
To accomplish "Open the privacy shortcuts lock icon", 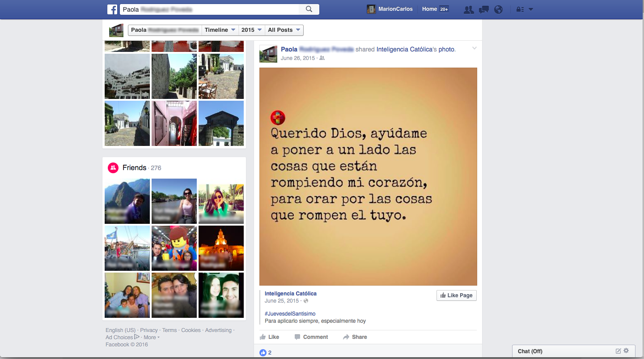I will click(x=520, y=9).
